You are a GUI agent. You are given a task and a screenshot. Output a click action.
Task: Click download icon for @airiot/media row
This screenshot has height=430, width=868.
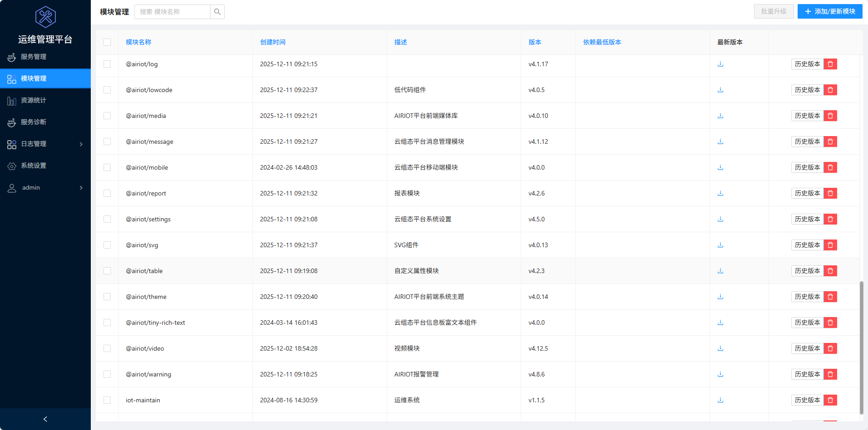coord(720,116)
